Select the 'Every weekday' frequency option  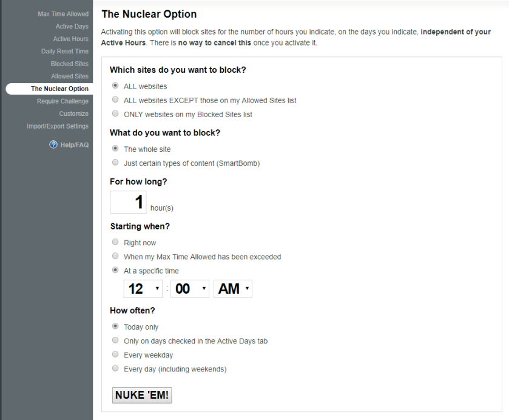click(x=115, y=355)
